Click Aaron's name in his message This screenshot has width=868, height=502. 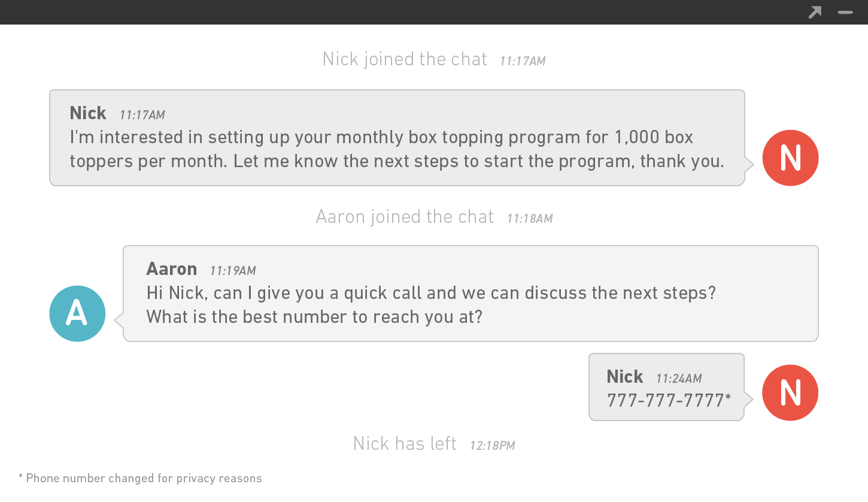[172, 269]
